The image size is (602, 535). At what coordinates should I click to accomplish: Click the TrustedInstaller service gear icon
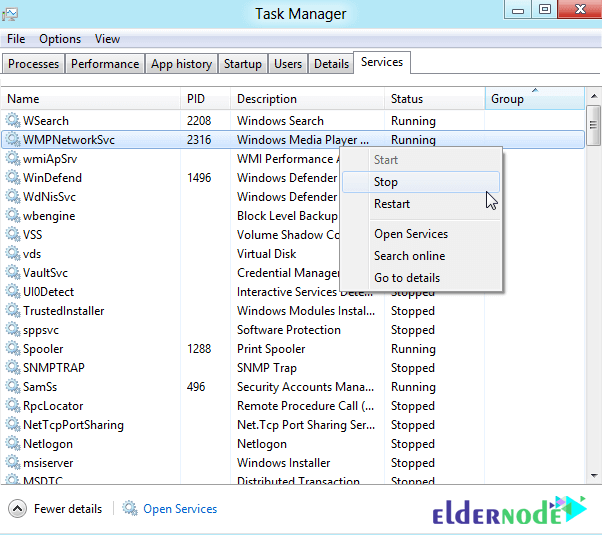13,310
